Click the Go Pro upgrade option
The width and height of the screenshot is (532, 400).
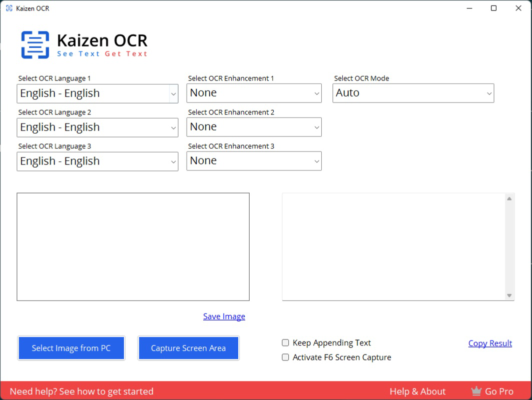pyautogui.click(x=498, y=391)
